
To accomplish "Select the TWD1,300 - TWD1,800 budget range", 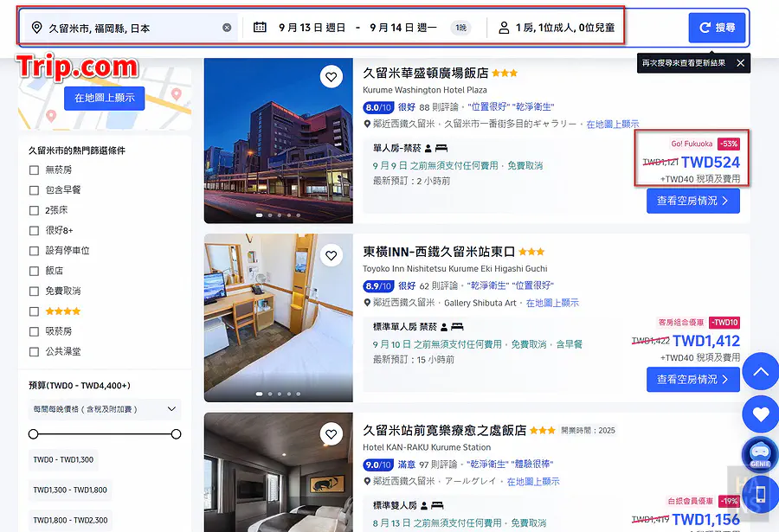I will pyautogui.click(x=70, y=490).
